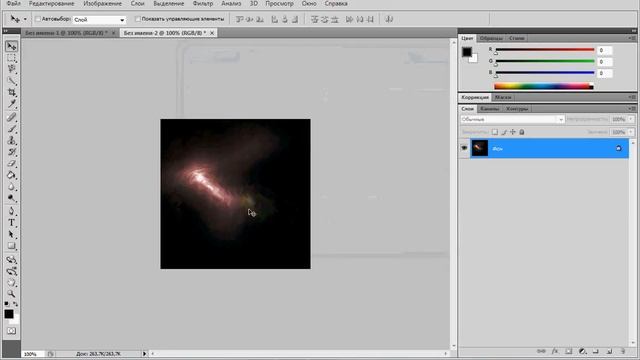Select the 3D Rotate tool

[11, 260]
